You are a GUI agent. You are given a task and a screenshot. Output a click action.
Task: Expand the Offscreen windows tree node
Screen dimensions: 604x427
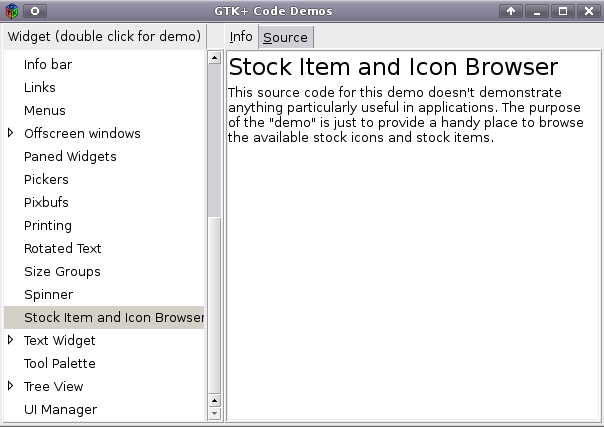(x=11, y=133)
